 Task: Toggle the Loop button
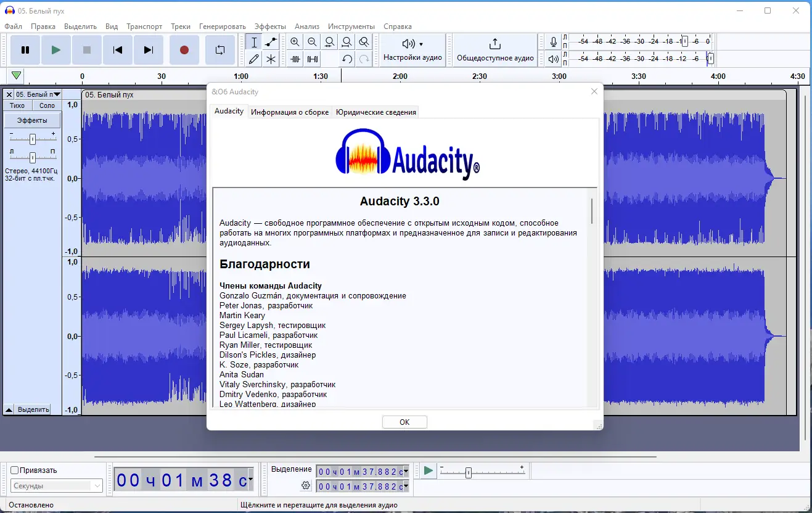(220, 50)
